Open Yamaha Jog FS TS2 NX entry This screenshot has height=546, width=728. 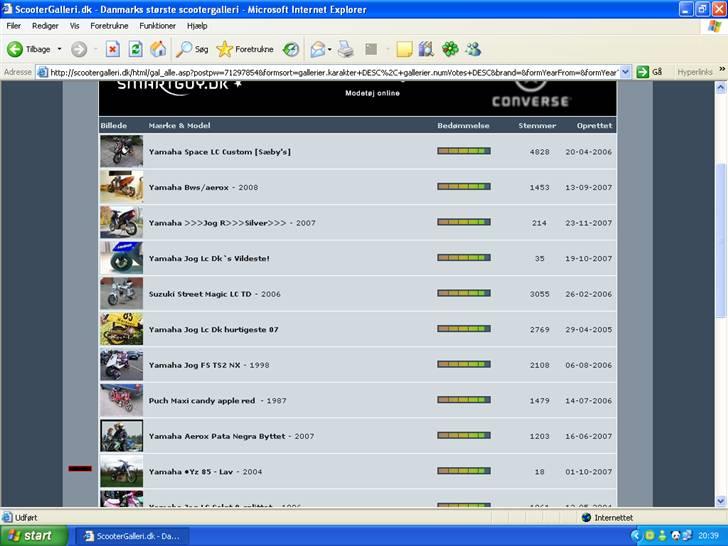pos(208,365)
